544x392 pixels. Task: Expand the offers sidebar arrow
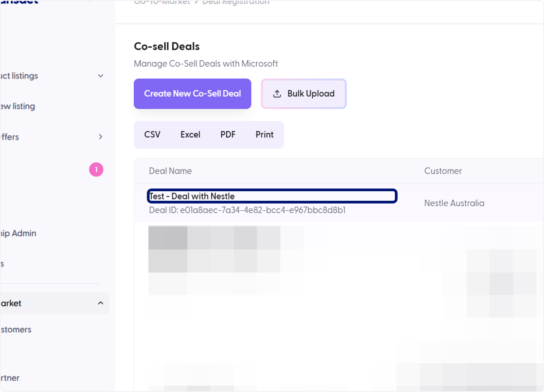(x=101, y=136)
